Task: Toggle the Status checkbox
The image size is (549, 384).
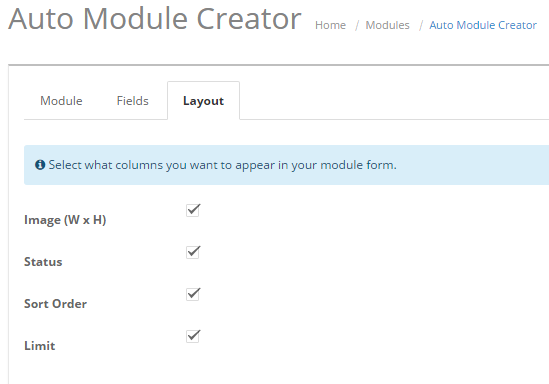Action: coord(193,252)
